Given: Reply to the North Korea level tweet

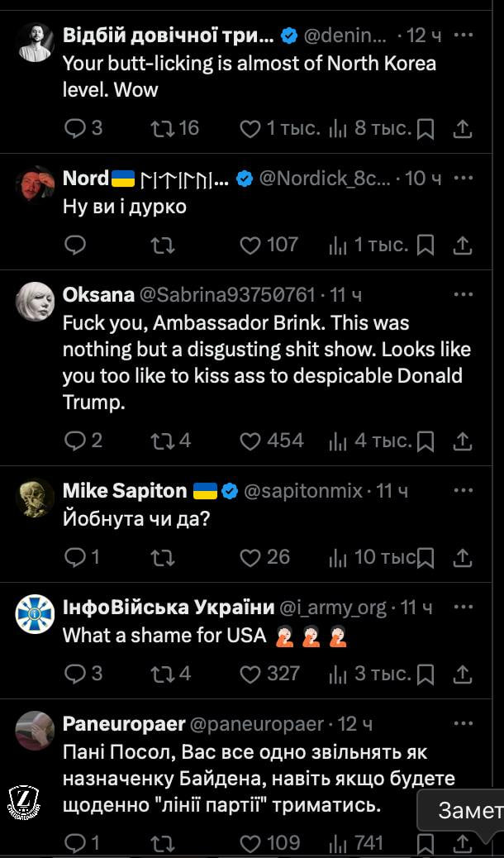Looking at the screenshot, I should coord(75,128).
